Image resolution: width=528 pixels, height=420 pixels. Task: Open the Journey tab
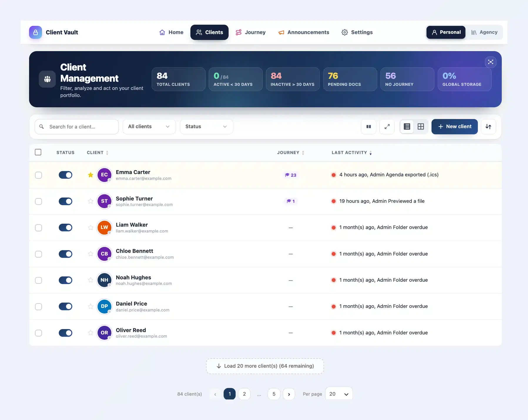click(x=251, y=32)
